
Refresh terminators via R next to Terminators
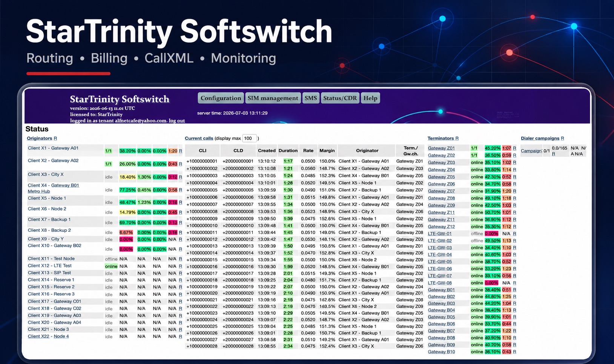coord(457,138)
